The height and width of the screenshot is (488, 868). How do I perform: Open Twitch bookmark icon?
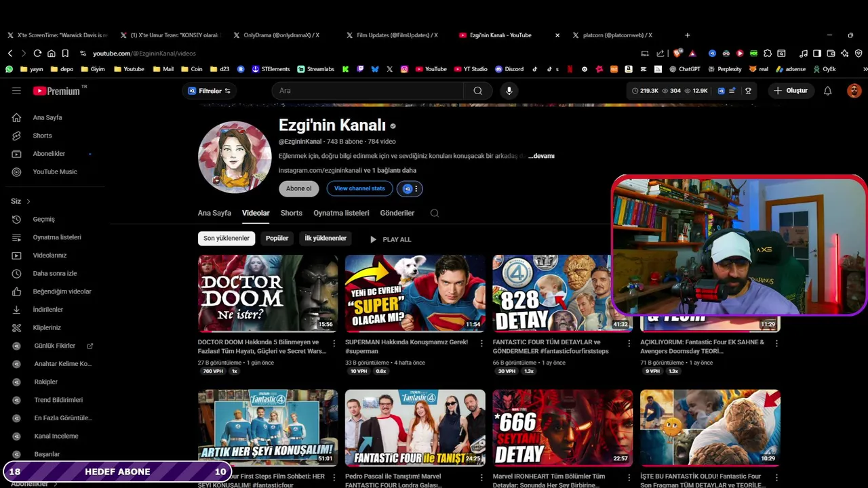360,69
